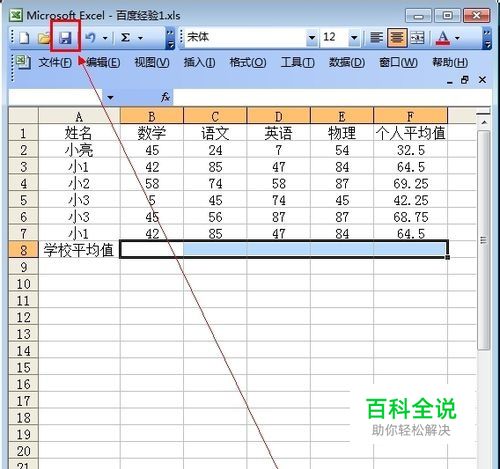The image size is (500, 469).
Task: Open the 编辑(E) menu
Action: coord(103,62)
